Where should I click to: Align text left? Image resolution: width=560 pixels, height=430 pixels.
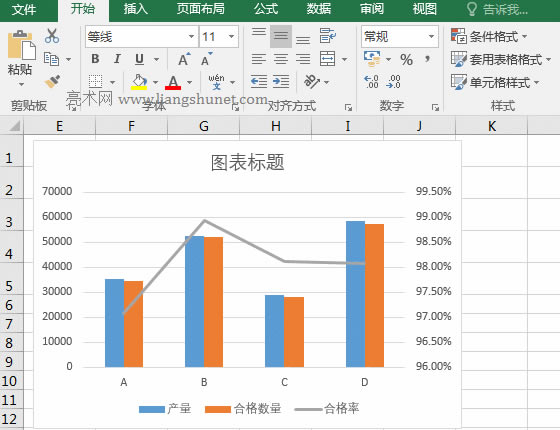click(259, 59)
